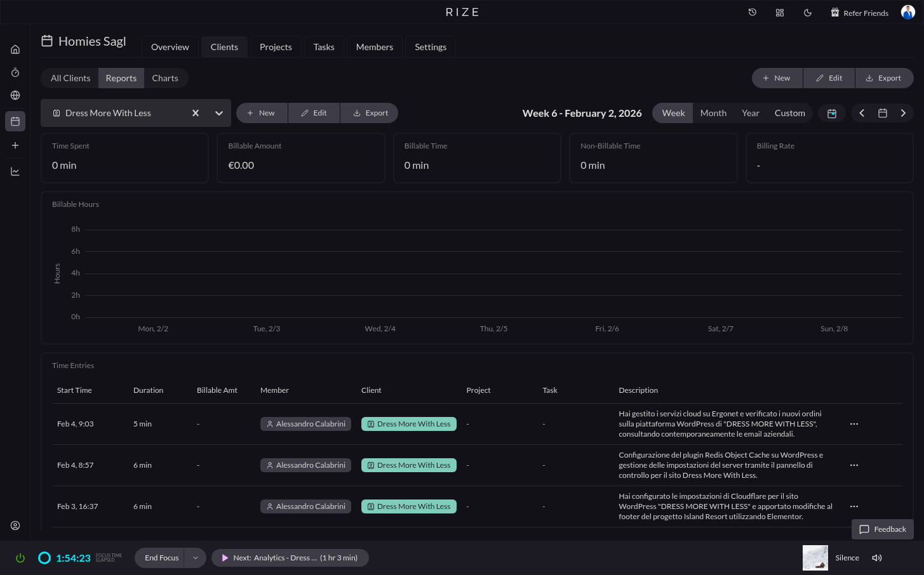Screen dimensions: 924x575
Task: Click the jump-to-today calendar icon
Action: click(832, 113)
